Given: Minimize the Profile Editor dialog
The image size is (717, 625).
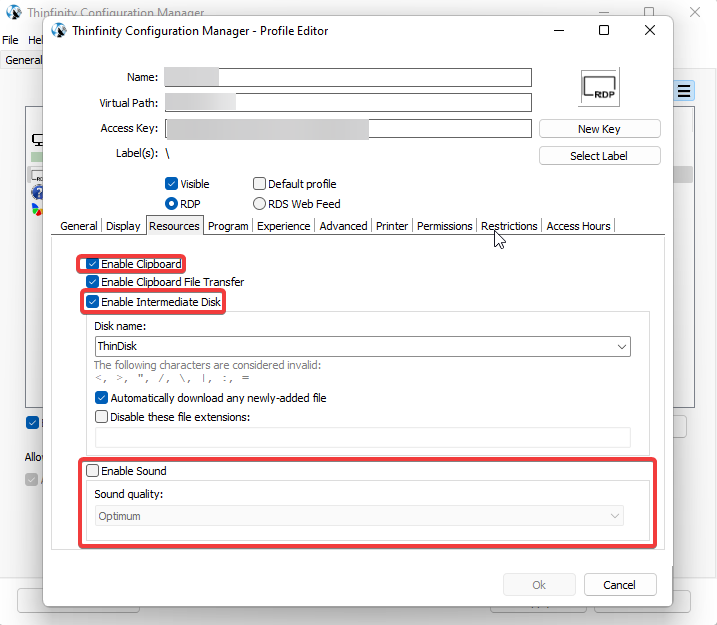Looking at the screenshot, I should click(559, 30).
